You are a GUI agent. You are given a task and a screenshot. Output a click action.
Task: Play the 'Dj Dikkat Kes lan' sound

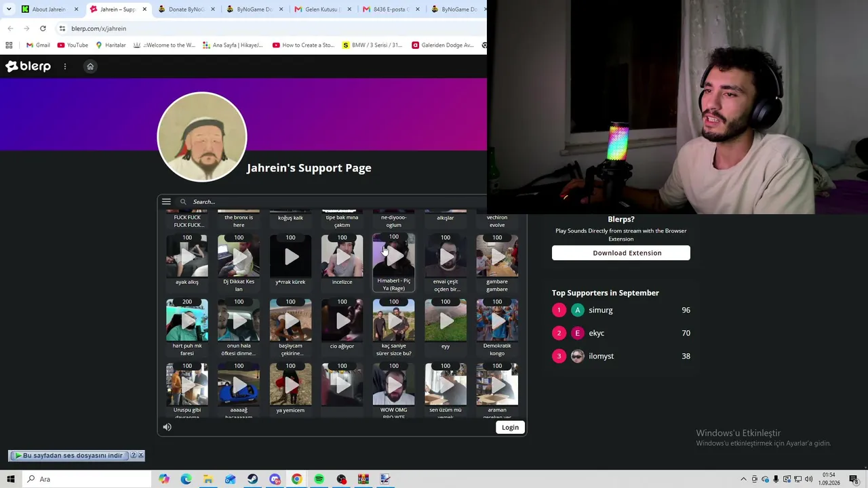coord(239,257)
